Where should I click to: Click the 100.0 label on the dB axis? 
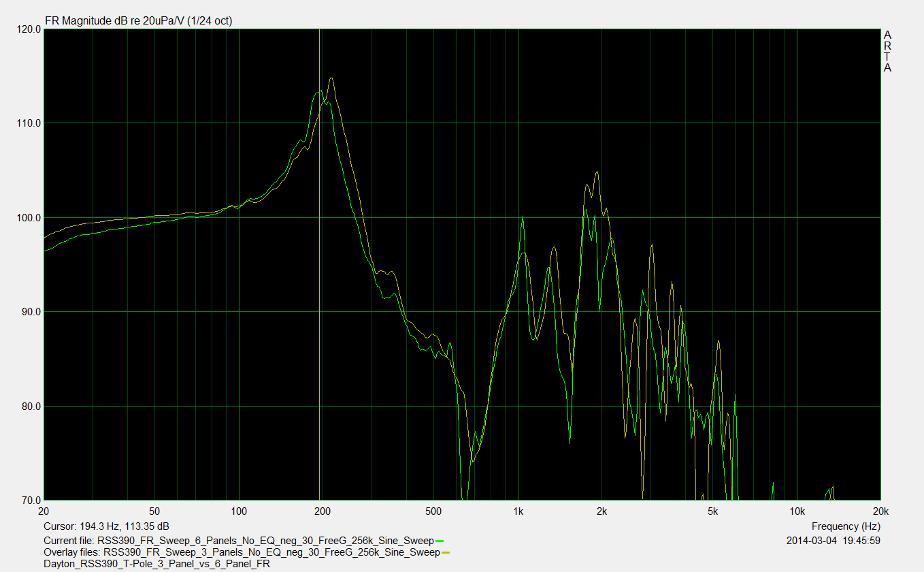point(27,218)
